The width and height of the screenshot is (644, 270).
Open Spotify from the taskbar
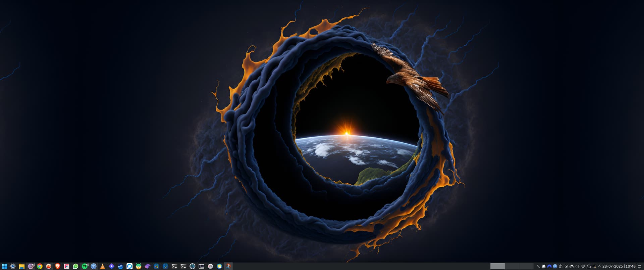pos(85,266)
